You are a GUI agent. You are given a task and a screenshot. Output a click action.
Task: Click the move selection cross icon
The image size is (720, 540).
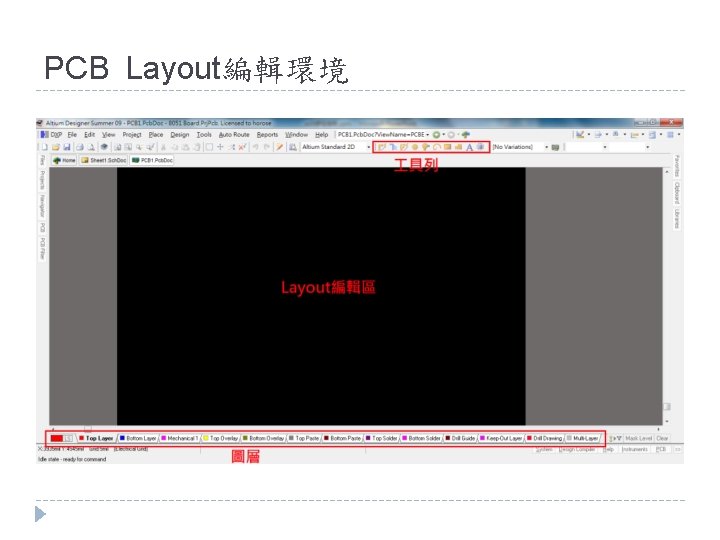(220, 147)
